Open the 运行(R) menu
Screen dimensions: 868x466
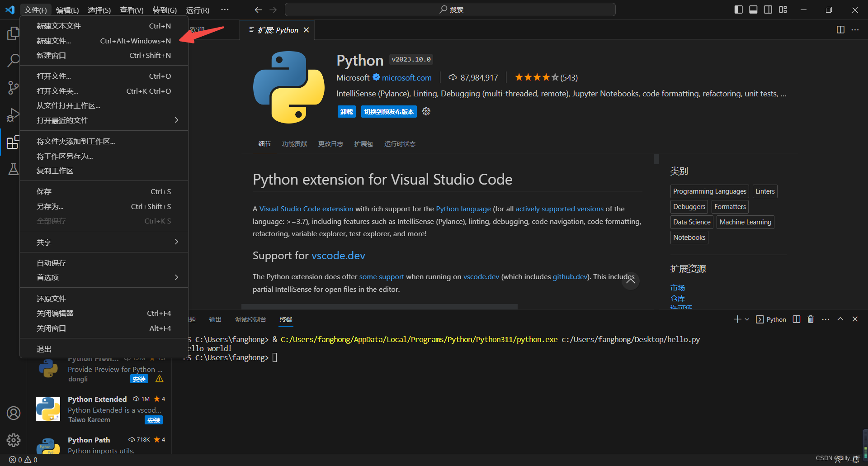(x=198, y=10)
